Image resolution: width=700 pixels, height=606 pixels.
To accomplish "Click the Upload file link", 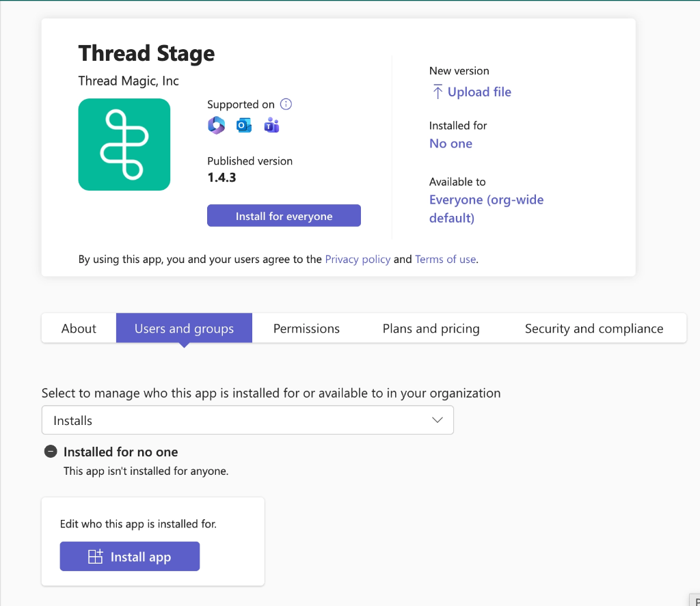I will pos(479,92).
